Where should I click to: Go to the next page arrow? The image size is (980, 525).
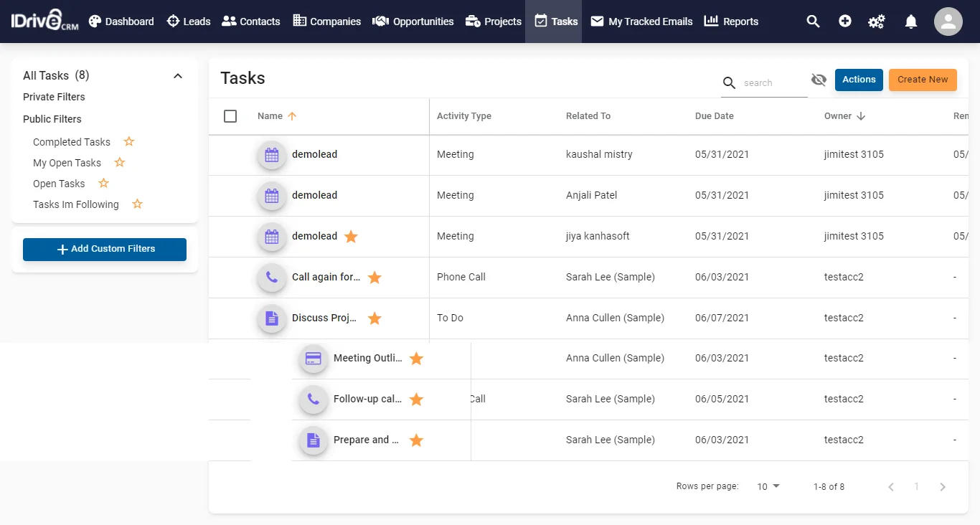pyautogui.click(x=943, y=487)
